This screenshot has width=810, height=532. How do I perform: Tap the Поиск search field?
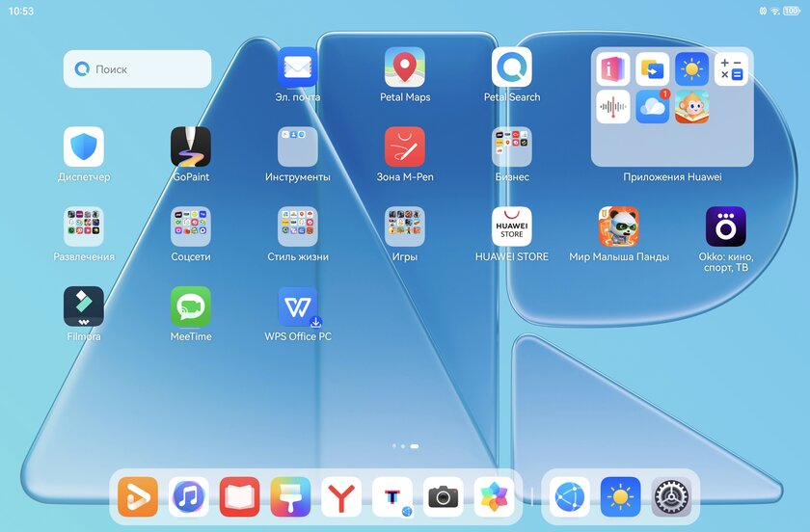[137, 68]
